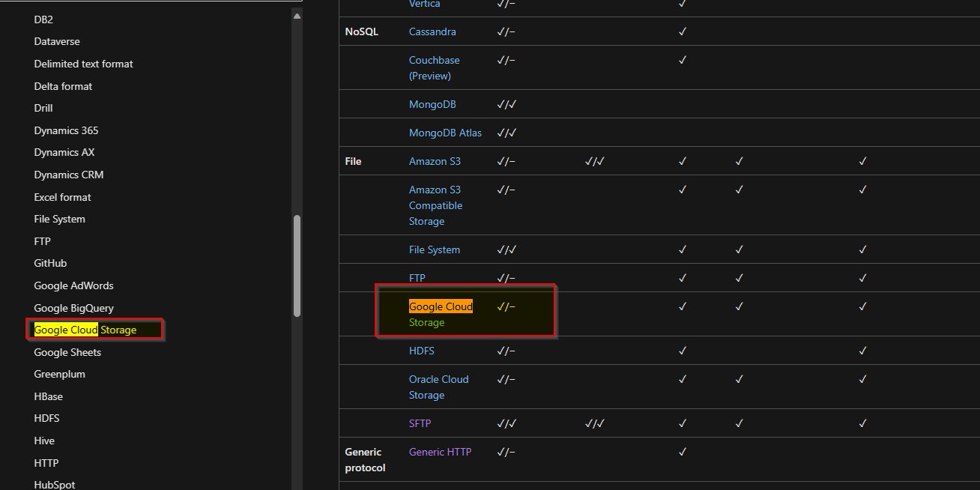Open the Cassandra connector link
The image size is (980, 490).
point(432,31)
